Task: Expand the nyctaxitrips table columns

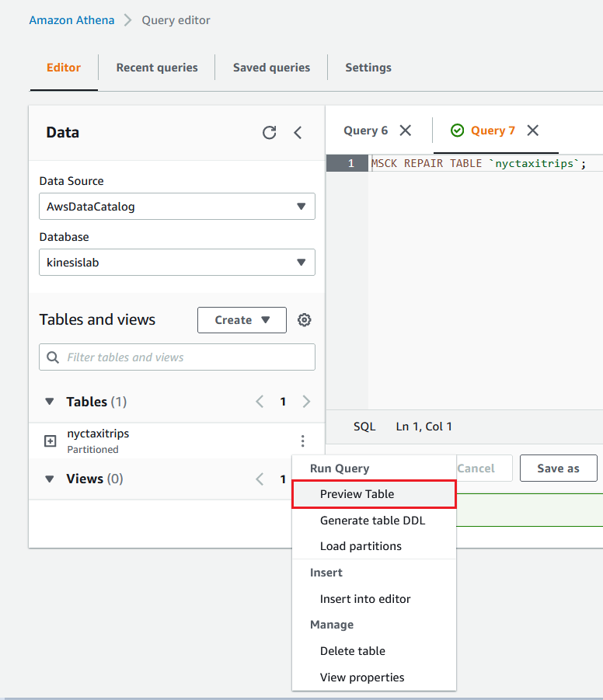Action: 51,441
